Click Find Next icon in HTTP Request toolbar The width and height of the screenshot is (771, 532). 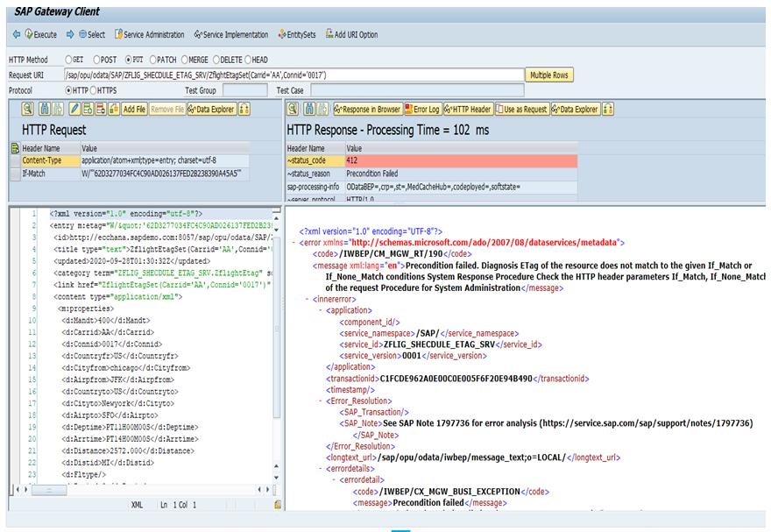pos(58,110)
